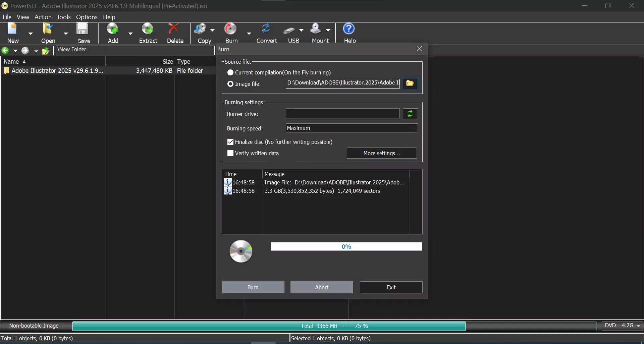Expand the New button dropdown arrow

pyautogui.click(x=31, y=33)
